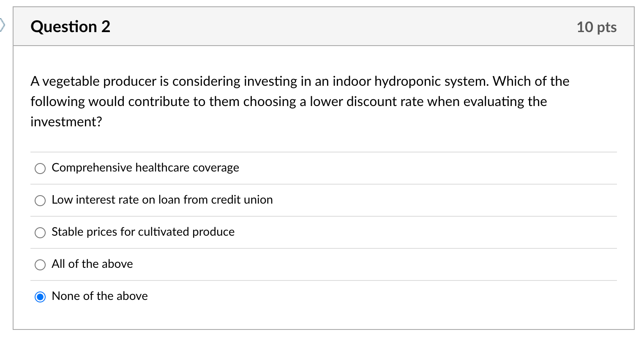The image size is (644, 343).
Task: Click the word "investment?" ending the prompt
Action: tap(66, 122)
